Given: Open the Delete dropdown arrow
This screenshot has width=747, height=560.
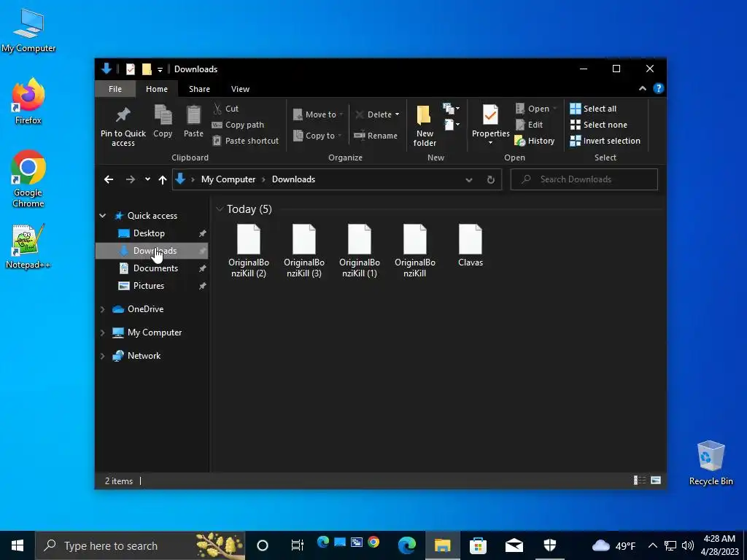Looking at the screenshot, I should coord(397,114).
